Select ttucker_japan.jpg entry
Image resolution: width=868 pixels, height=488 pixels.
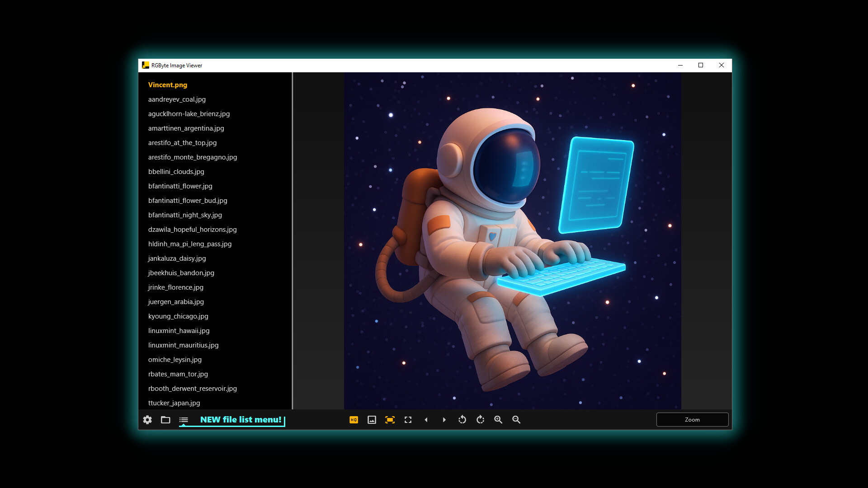tap(174, 403)
